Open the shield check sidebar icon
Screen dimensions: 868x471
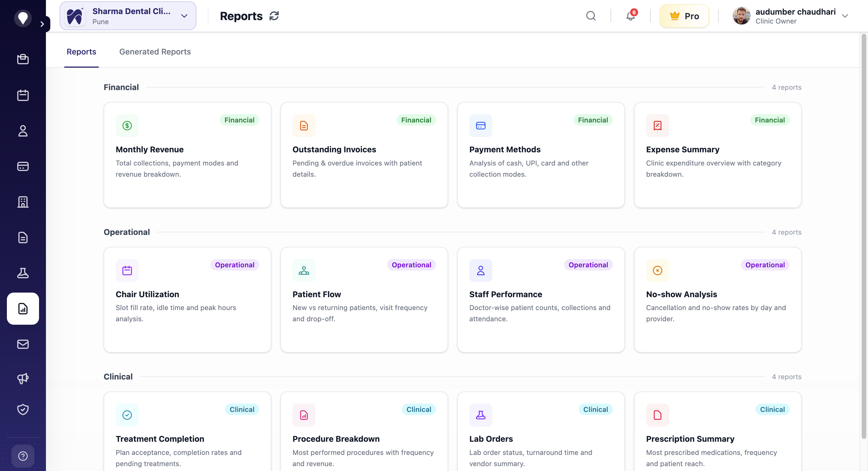tap(23, 409)
